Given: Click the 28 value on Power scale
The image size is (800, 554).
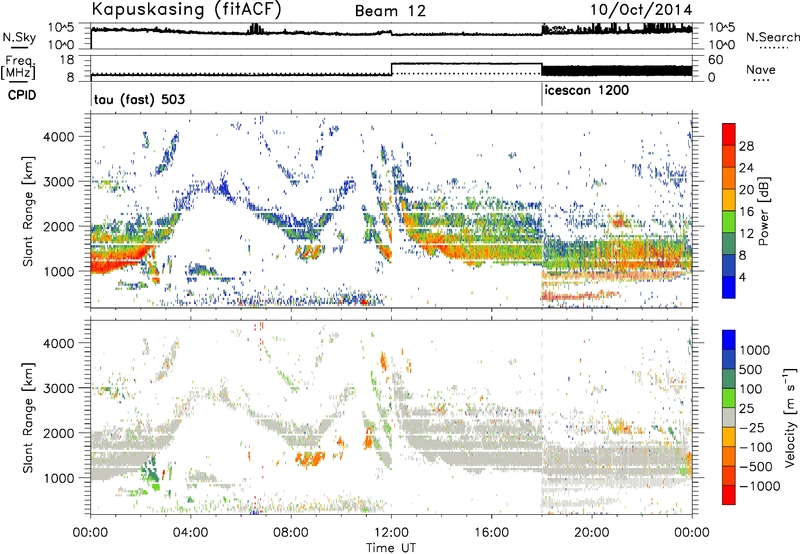Looking at the screenshot, I should pyautogui.click(x=746, y=146).
